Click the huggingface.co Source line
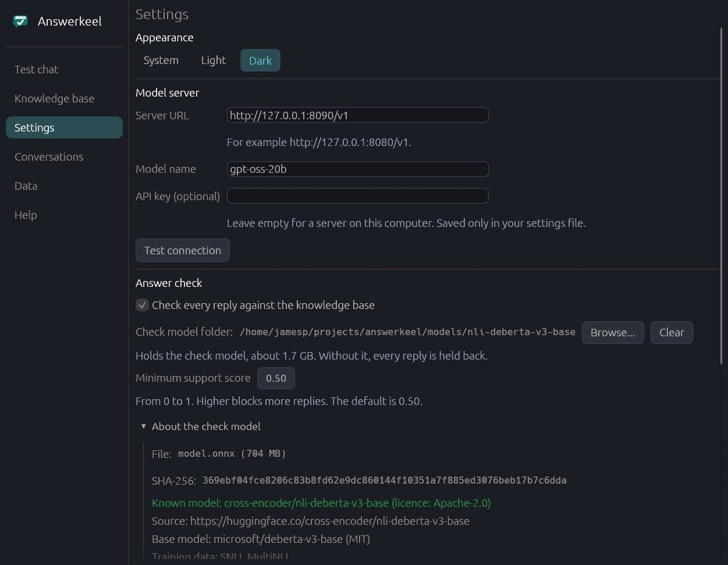728x565 pixels. 311,521
